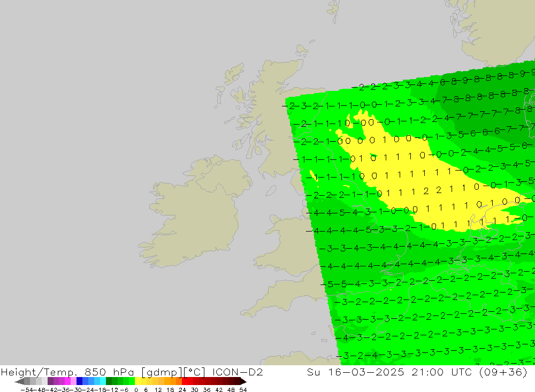This screenshot has height=392, width=535.
Task: Click the '850' pressure level value
Action: (95, 372)
